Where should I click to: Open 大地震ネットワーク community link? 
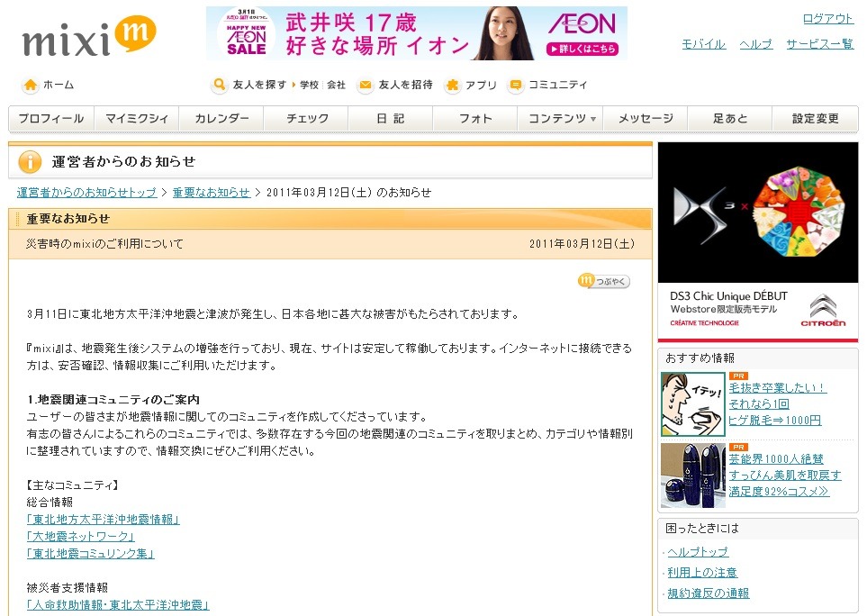[81, 537]
